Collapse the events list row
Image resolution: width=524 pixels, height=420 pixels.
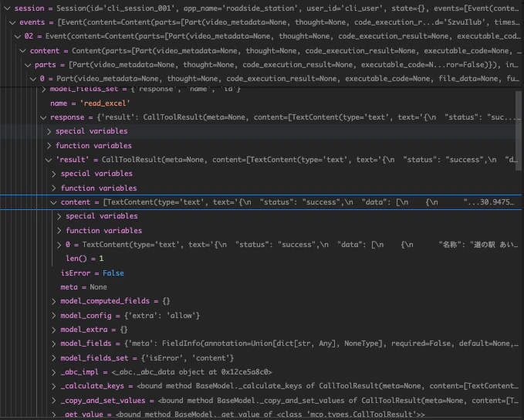[12, 22]
